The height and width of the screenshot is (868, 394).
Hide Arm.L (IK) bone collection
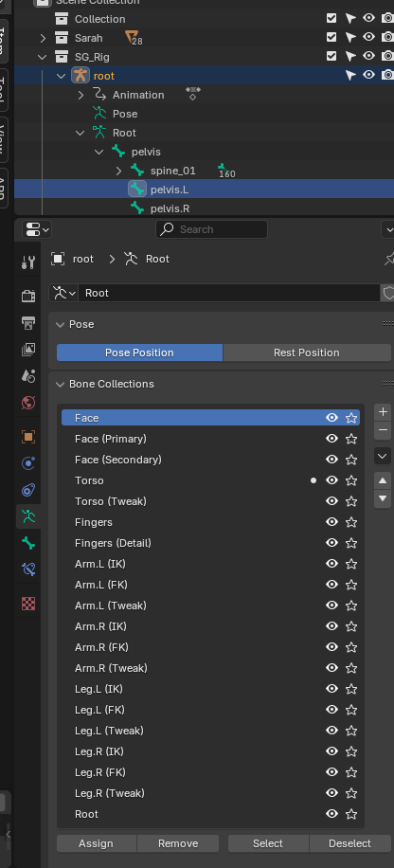pos(332,564)
